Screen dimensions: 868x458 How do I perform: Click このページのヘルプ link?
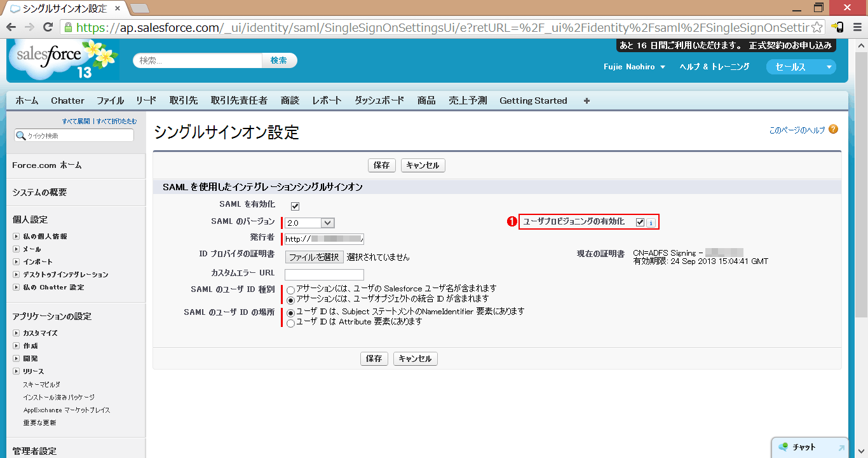coord(797,130)
